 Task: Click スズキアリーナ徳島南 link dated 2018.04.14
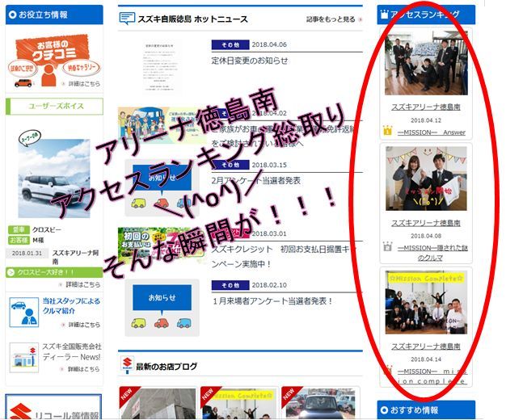tap(426, 346)
